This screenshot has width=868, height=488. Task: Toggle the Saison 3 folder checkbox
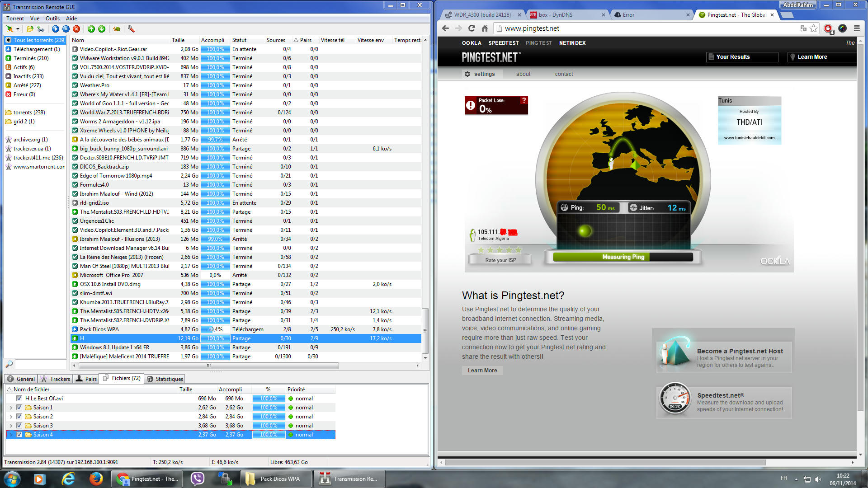click(19, 426)
